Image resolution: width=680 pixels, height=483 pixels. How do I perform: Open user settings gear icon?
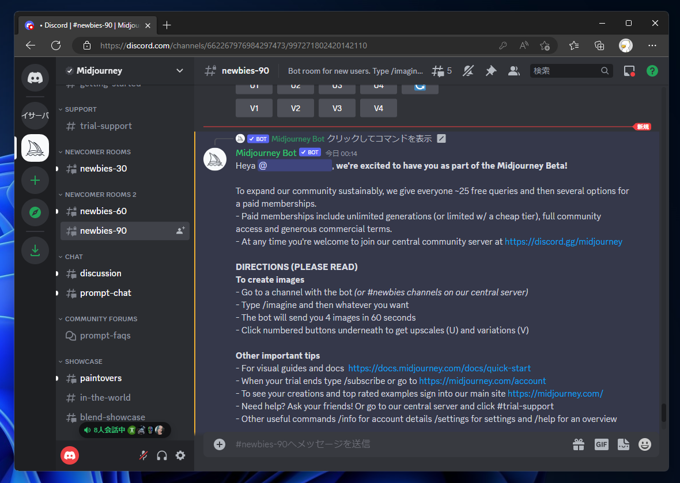(180, 455)
